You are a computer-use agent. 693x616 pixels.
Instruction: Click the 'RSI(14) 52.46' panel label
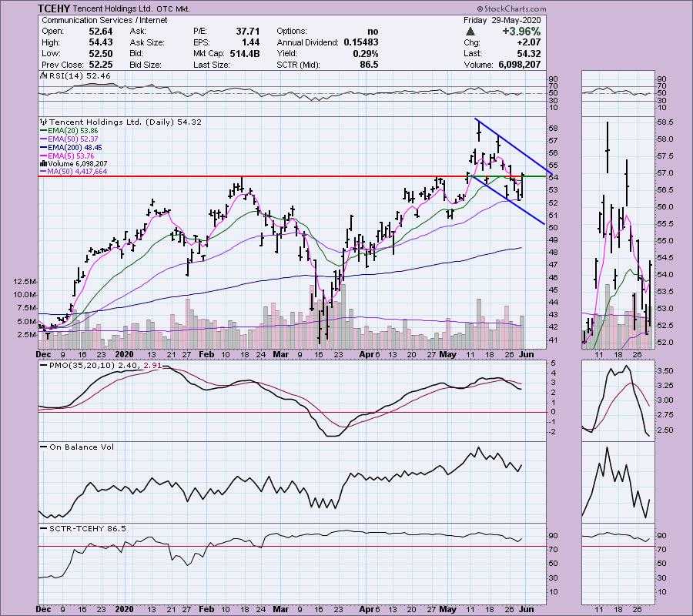click(80, 75)
